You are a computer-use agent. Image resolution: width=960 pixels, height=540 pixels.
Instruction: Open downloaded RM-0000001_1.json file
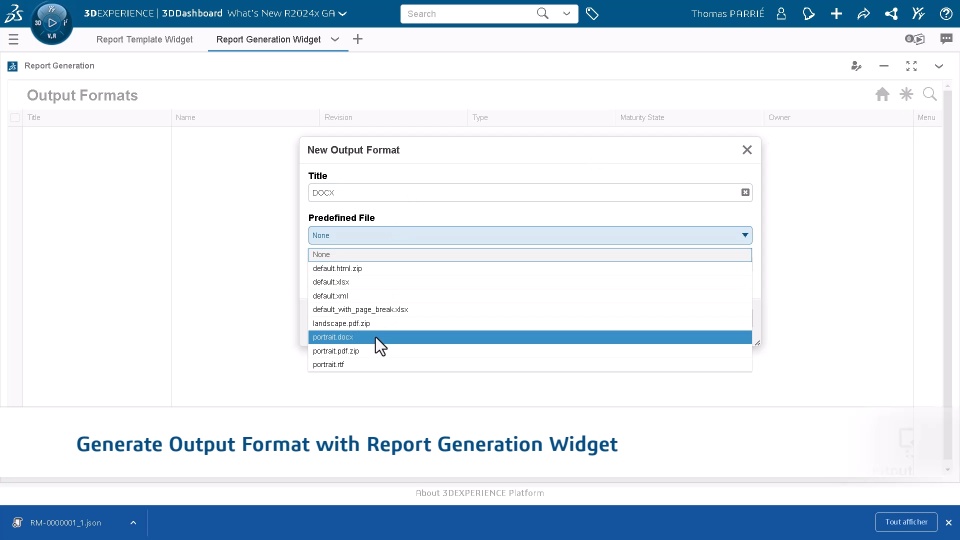click(x=66, y=523)
